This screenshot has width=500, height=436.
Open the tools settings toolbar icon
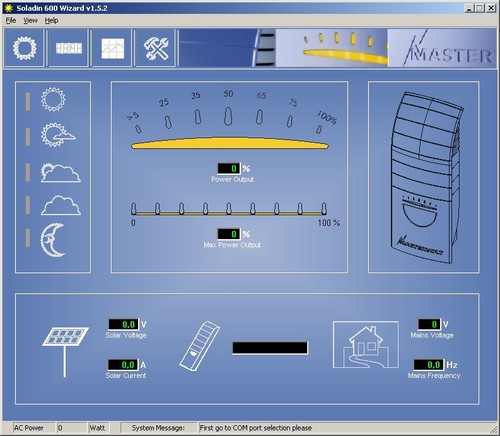point(156,48)
